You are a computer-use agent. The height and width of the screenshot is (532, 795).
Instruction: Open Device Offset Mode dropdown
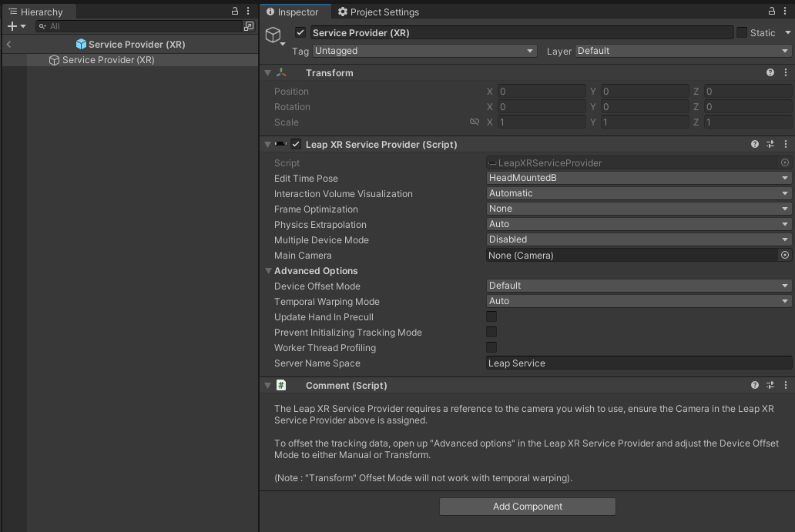[639, 286]
